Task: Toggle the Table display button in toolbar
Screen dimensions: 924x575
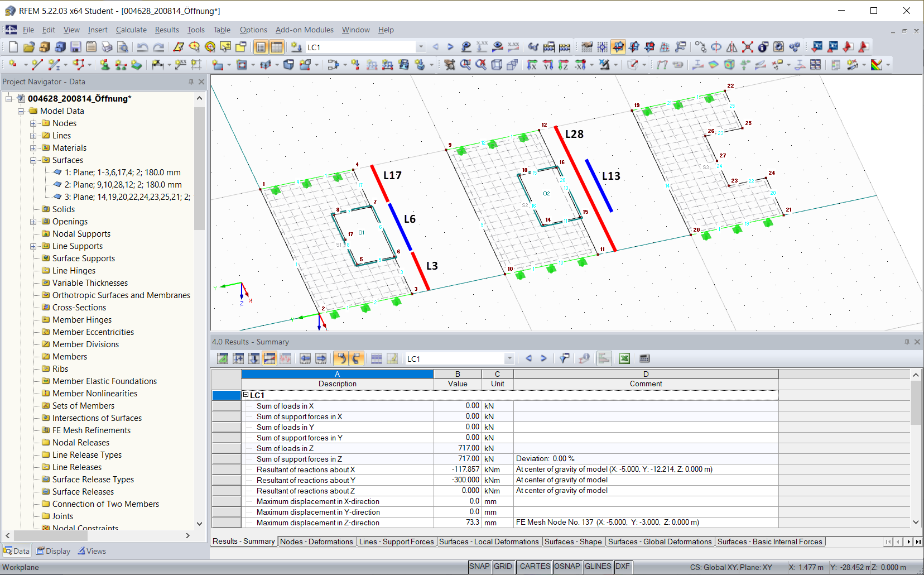Action: pos(276,47)
